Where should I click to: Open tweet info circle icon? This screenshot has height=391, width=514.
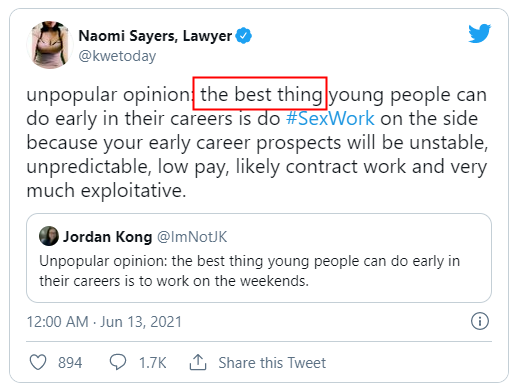[x=480, y=321]
